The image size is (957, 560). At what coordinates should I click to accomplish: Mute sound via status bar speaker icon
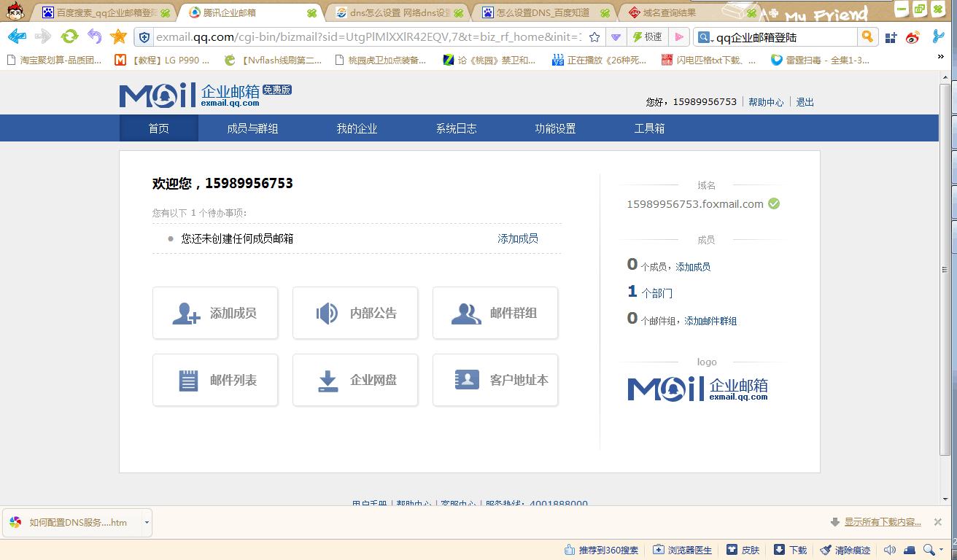point(890,550)
